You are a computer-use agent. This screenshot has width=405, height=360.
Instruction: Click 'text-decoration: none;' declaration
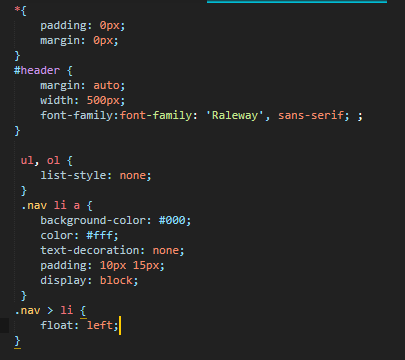pyautogui.click(x=112, y=250)
